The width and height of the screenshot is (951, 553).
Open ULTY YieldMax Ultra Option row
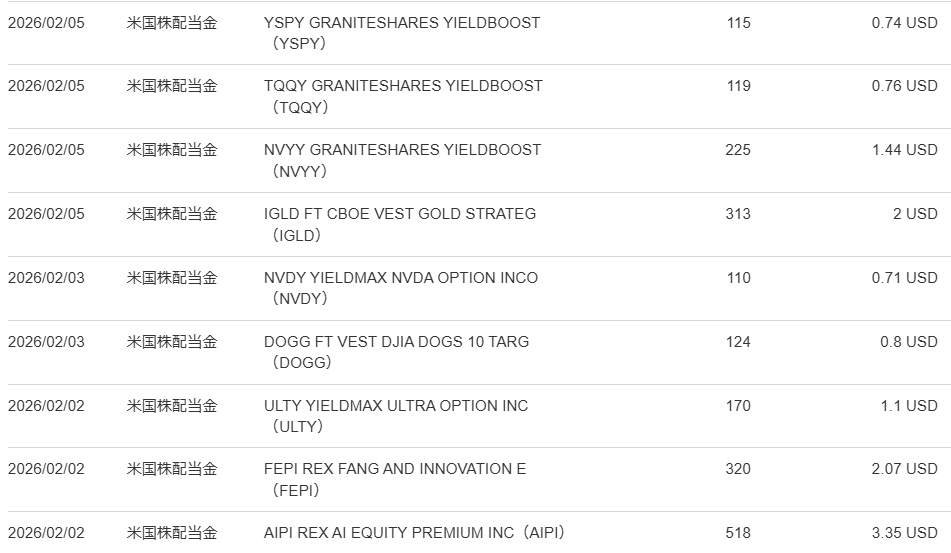tap(395, 406)
